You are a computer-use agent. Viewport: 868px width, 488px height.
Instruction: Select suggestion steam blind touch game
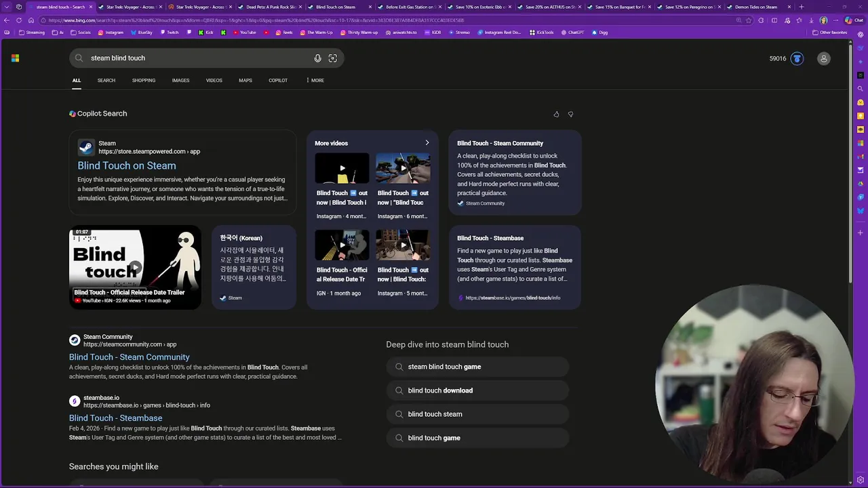pos(477,367)
